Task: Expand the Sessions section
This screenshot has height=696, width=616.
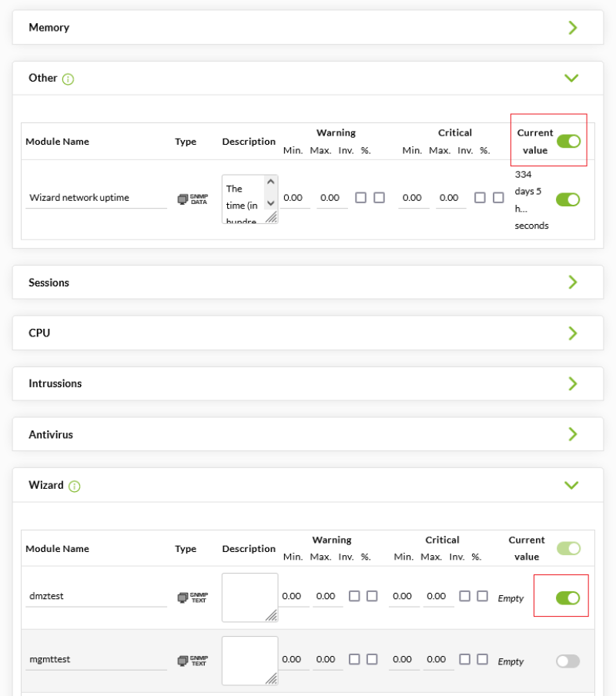Action: click(x=572, y=283)
